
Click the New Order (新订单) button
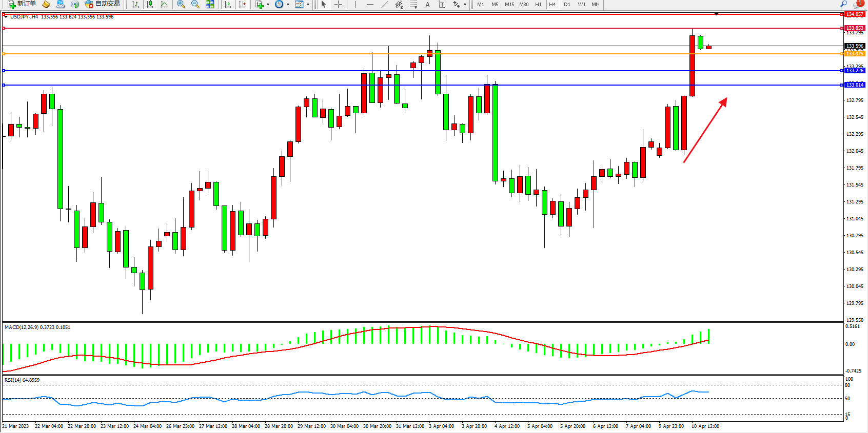click(x=22, y=4)
